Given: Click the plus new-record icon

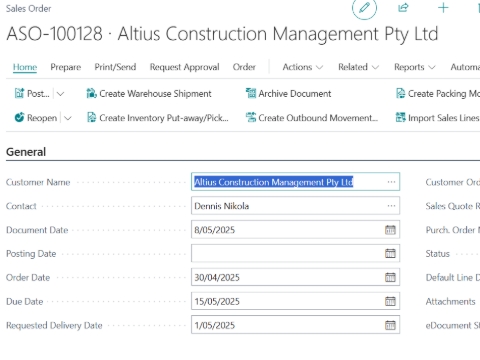Looking at the screenshot, I should pyautogui.click(x=443, y=7).
